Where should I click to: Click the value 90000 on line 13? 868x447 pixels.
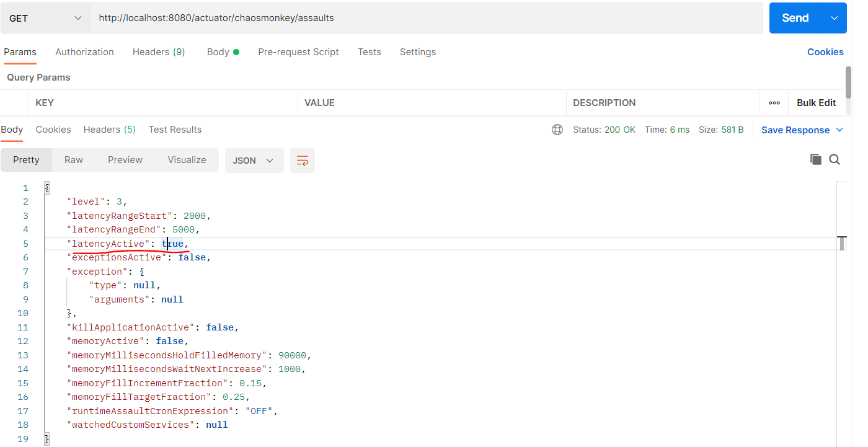pyautogui.click(x=293, y=355)
